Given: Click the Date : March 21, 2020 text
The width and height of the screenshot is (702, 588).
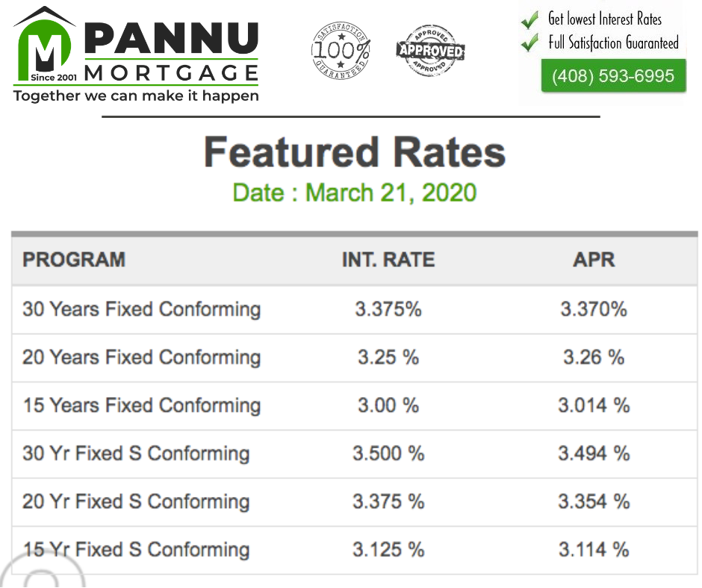Looking at the screenshot, I should [x=355, y=193].
